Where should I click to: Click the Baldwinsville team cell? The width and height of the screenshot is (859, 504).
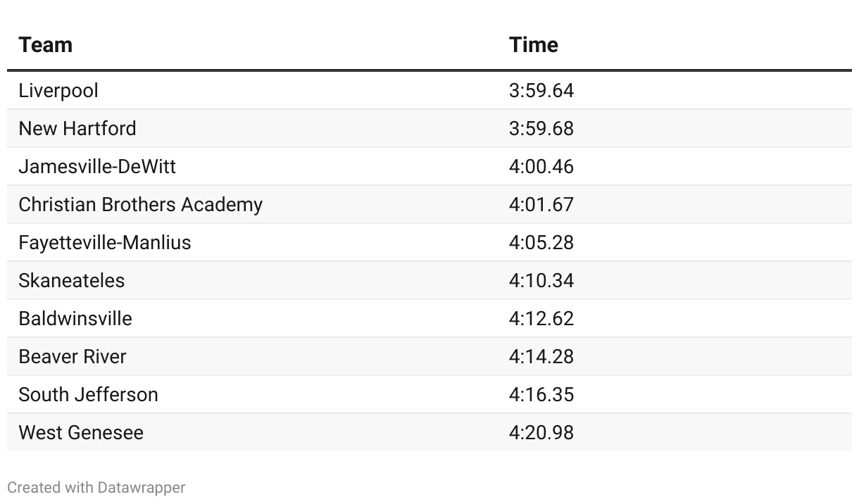[x=75, y=319]
